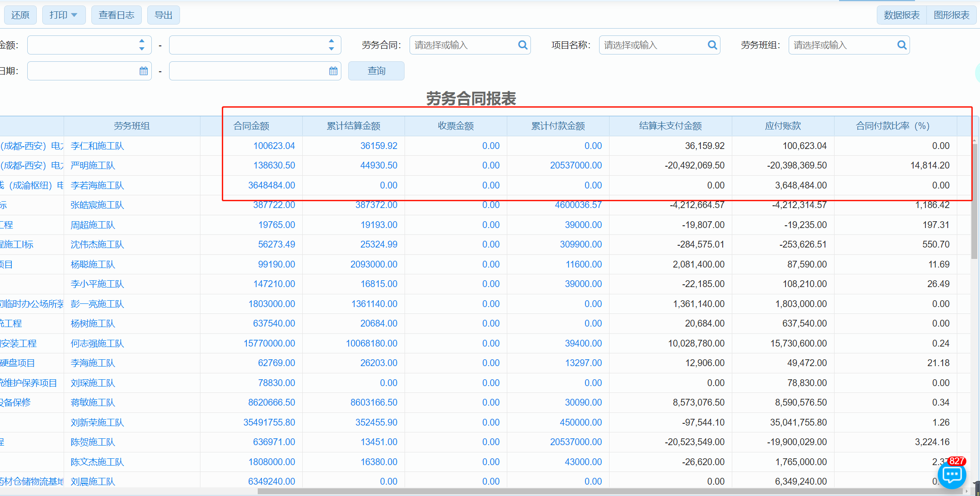Click the 项目名称 search magnifier icon

point(712,45)
